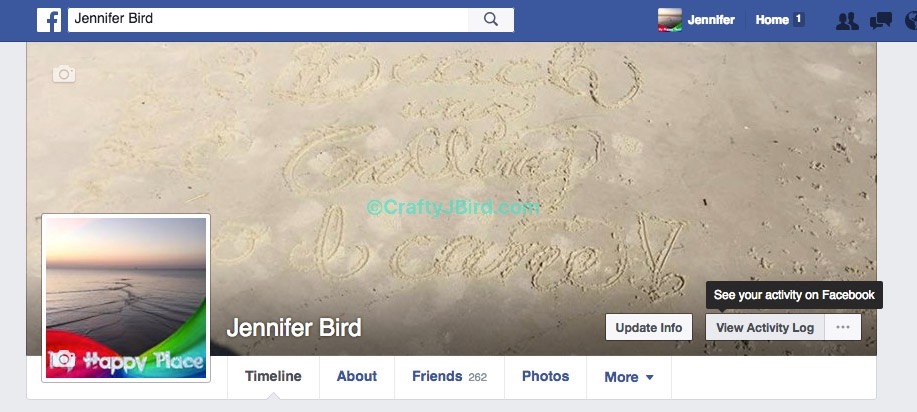Click the profile picture camera icon
The width and height of the screenshot is (917, 412).
(x=62, y=360)
